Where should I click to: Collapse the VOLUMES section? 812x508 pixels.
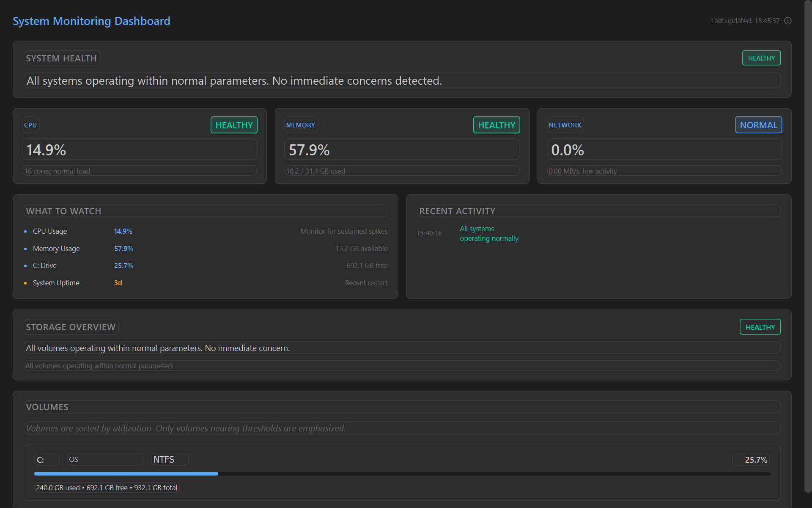(x=47, y=406)
